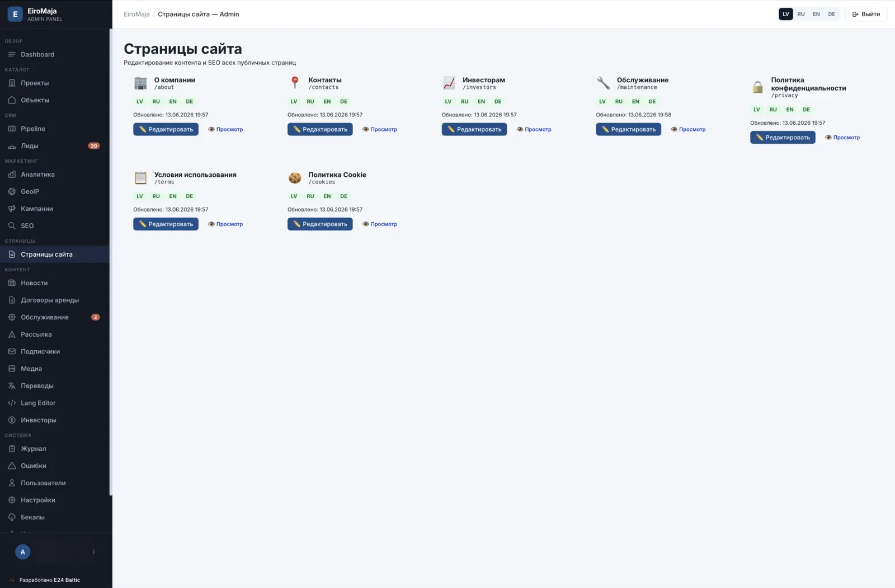Click Редактировать for Контакты page
Image resolution: width=895 pixels, height=588 pixels.
(x=320, y=129)
